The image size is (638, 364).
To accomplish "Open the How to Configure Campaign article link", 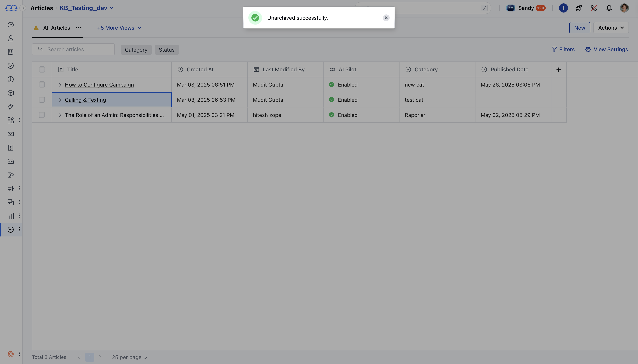I will tap(99, 85).
